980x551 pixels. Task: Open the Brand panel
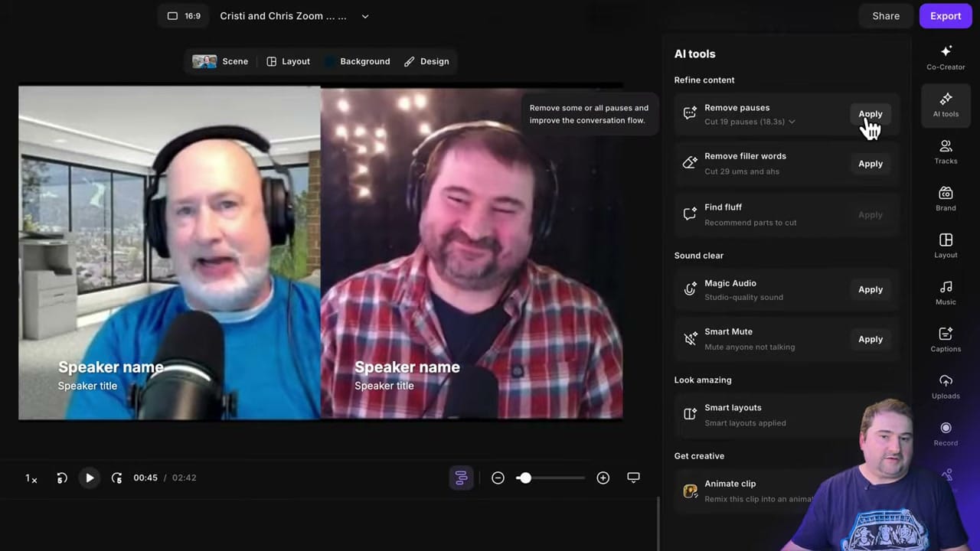click(x=946, y=199)
